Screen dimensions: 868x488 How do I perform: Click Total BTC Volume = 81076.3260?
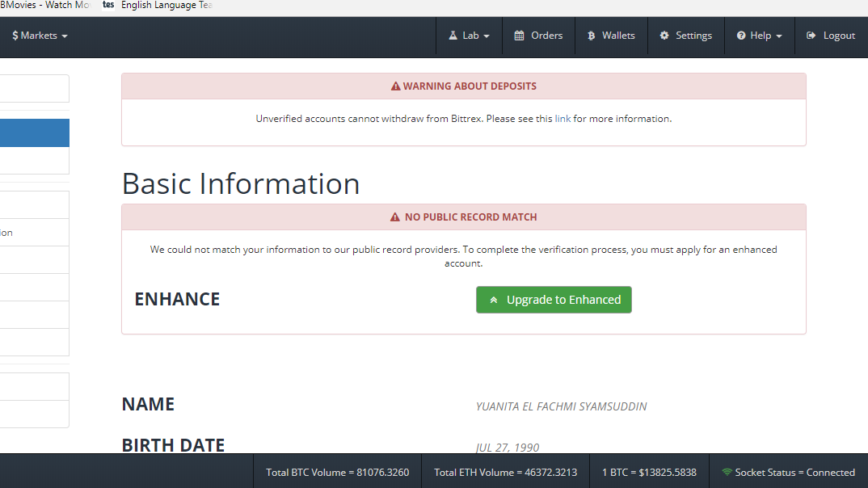pyautogui.click(x=338, y=473)
